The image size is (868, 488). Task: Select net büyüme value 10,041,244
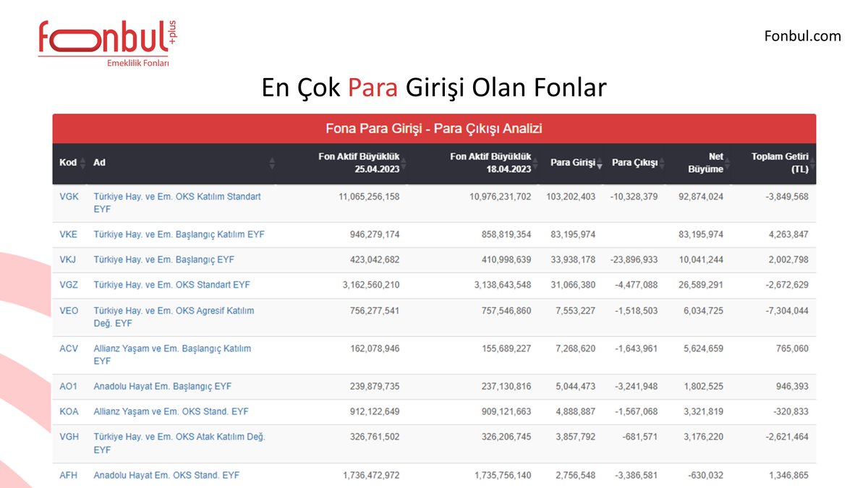point(701,260)
